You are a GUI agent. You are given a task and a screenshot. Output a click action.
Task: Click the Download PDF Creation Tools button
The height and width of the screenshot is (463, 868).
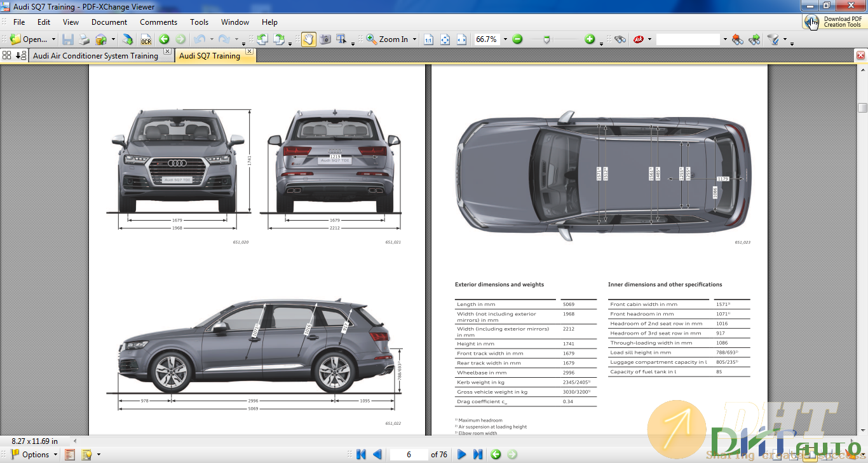pyautogui.click(x=834, y=22)
